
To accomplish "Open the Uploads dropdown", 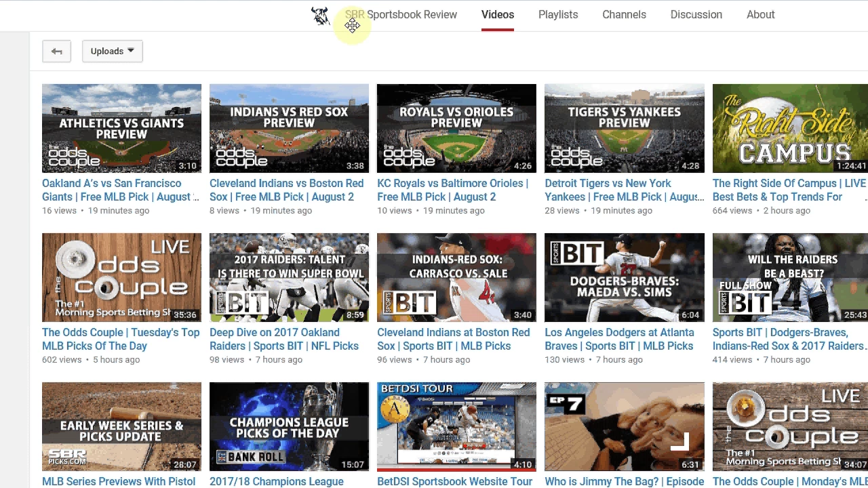I will 113,51.
